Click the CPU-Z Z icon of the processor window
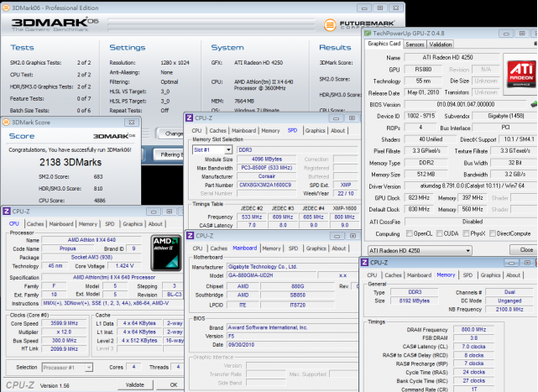538x392 pixels. [7, 212]
